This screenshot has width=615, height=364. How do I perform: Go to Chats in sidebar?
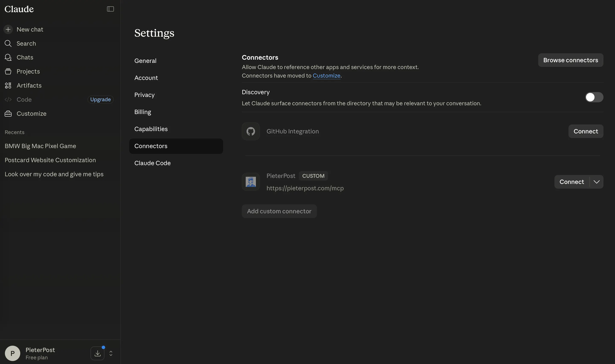pos(25,57)
